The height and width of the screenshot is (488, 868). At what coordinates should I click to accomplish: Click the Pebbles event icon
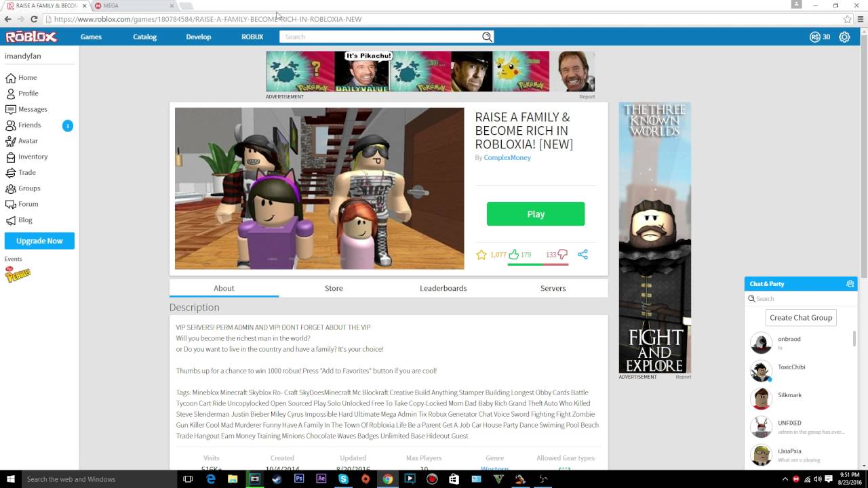point(18,274)
